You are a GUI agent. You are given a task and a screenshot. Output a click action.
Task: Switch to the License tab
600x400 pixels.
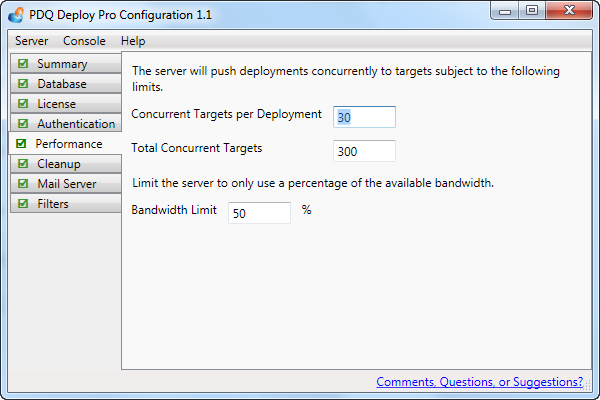pos(66,103)
